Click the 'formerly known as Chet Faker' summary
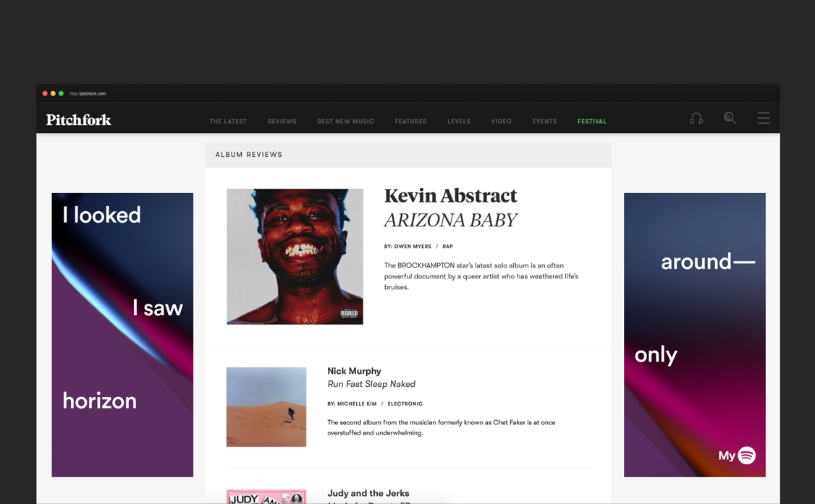 (441, 427)
